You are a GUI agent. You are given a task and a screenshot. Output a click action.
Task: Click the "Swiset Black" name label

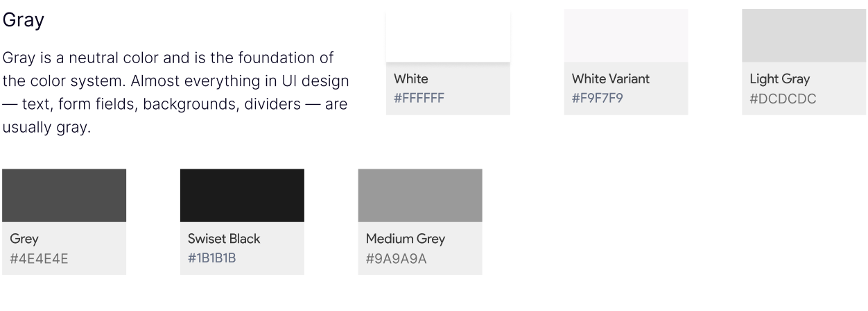pos(224,239)
